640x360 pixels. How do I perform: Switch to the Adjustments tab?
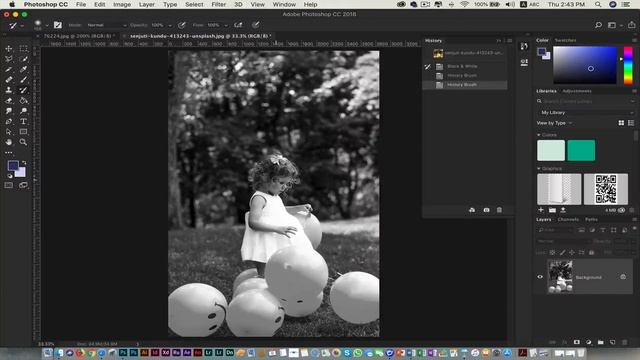click(x=577, y=91)
